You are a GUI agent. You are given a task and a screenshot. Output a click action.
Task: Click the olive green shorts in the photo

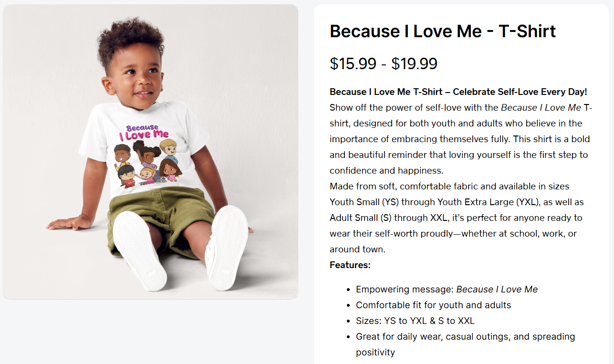(160, 210)
